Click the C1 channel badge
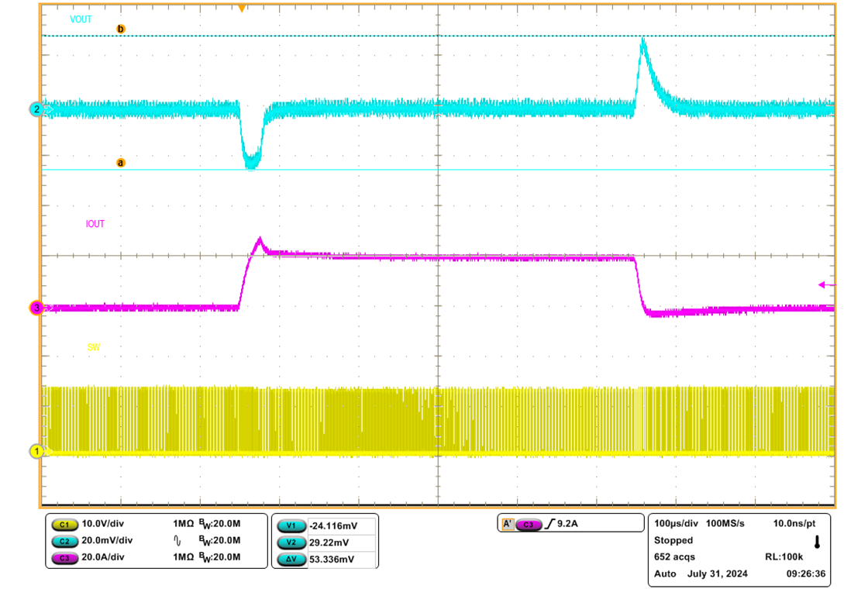 (x=64, y=525)
